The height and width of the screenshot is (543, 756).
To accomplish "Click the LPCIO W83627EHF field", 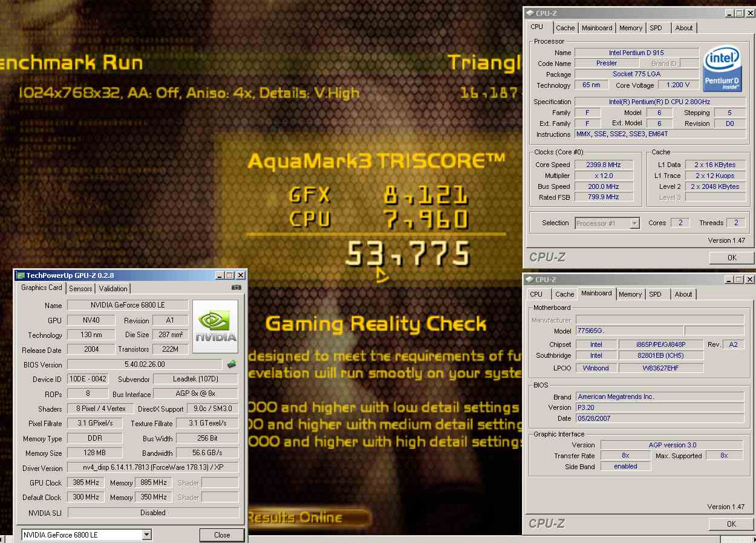I will [x=661, y=367].
